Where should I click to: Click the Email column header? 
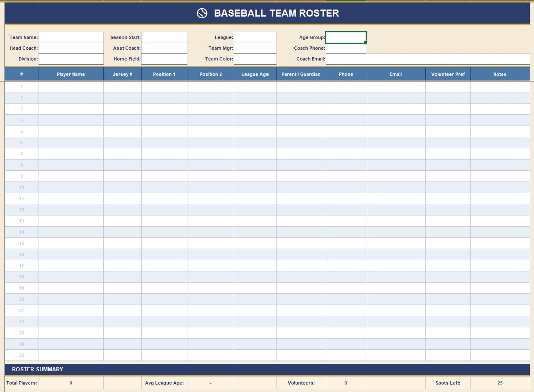tap(396, 74)
